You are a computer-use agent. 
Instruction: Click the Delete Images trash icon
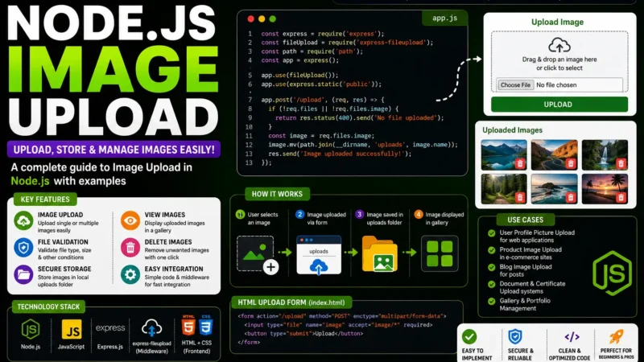130,248
